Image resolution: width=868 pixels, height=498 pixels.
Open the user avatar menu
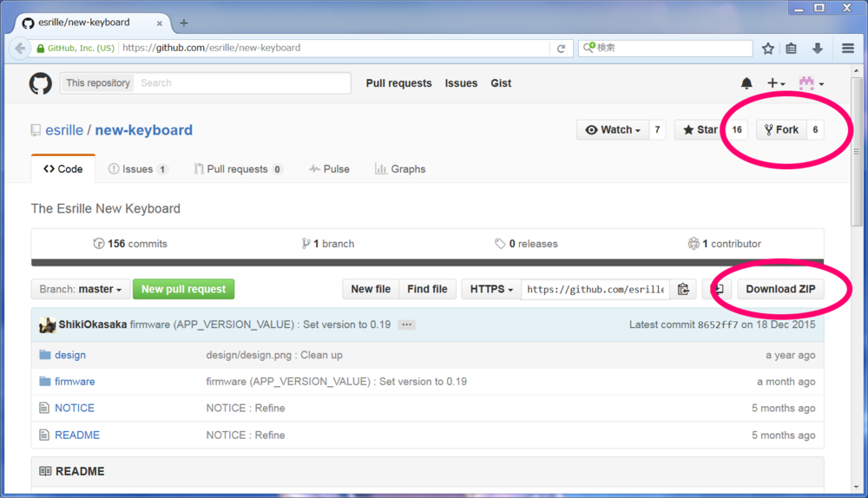(812, 83)
